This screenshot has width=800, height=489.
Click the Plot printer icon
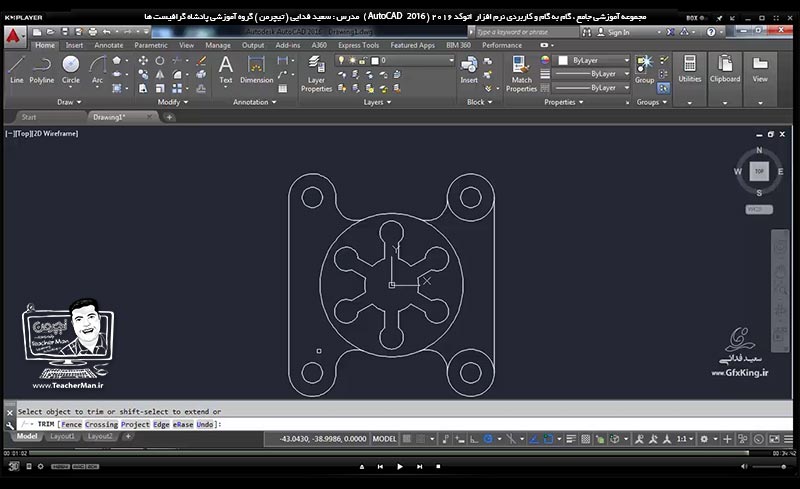[92, 32]
